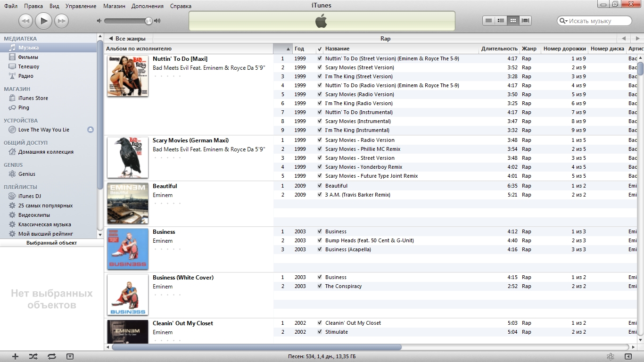Switch to album list view
644x362 pixels.
[501, 21]
